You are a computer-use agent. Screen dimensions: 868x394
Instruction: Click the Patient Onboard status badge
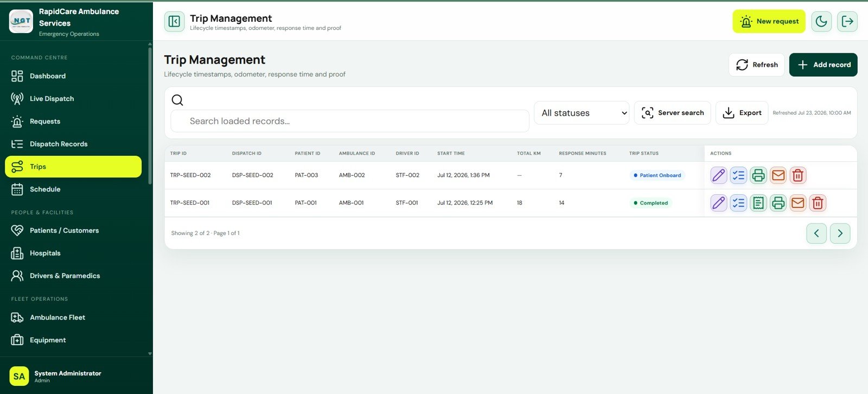click(657, 175)
